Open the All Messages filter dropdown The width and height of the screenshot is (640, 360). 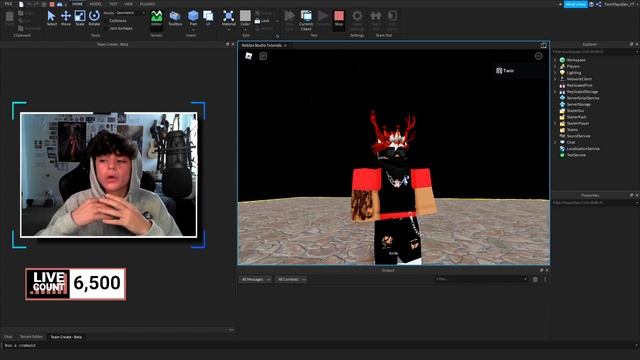[x=255, y=280]
